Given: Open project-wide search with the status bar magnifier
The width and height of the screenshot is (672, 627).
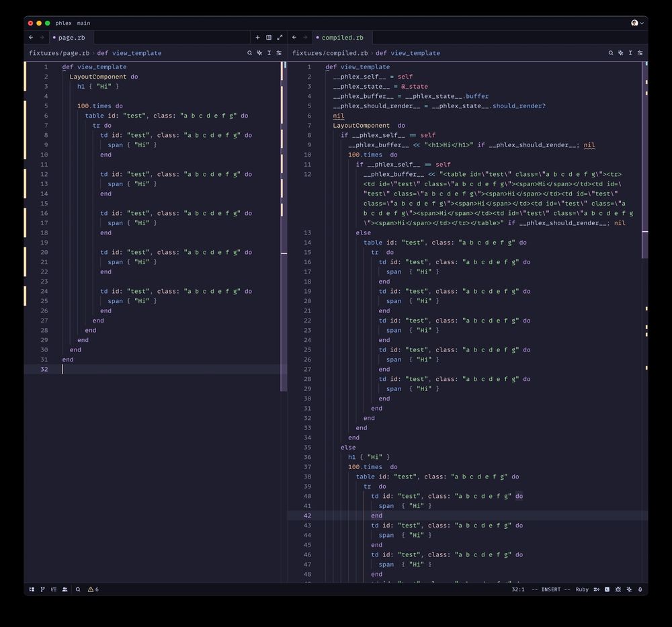Looking at the screenshot, I should 79,589.
